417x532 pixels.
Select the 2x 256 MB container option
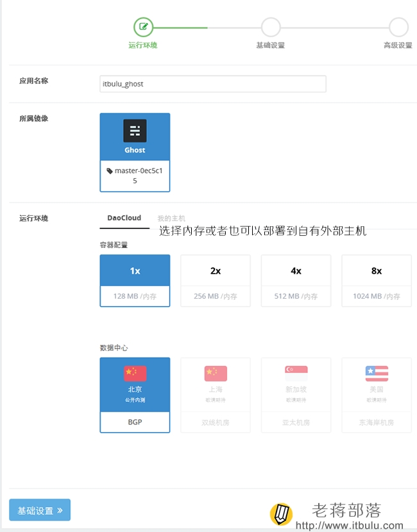pyautogui.click(x=216, y=281)
